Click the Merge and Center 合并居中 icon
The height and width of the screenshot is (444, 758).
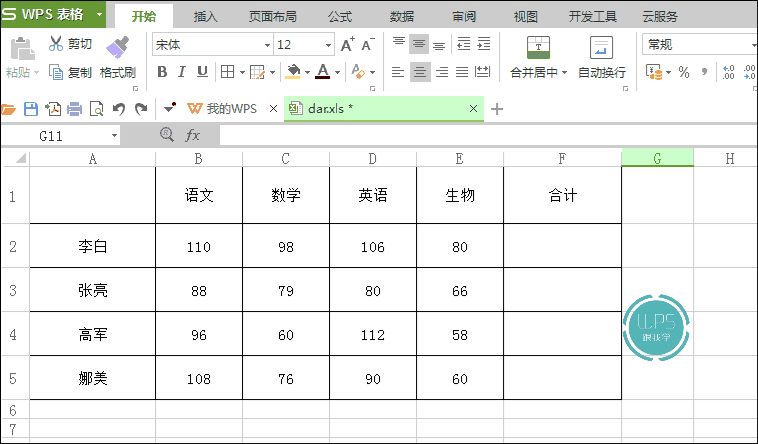538,47
